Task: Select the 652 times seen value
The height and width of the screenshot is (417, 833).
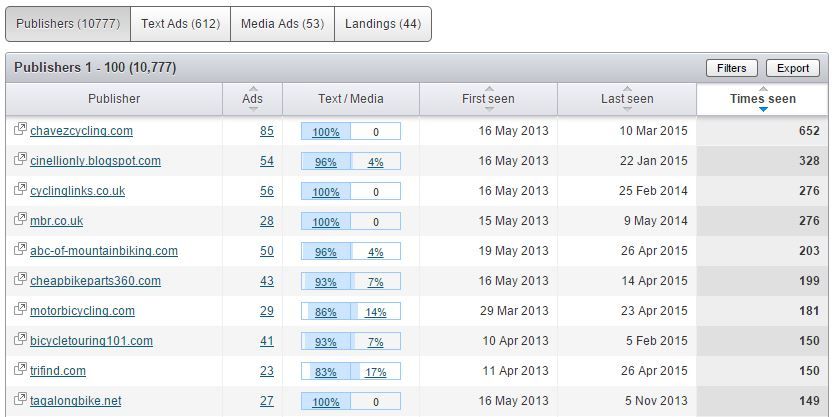Action: point(809,131)
